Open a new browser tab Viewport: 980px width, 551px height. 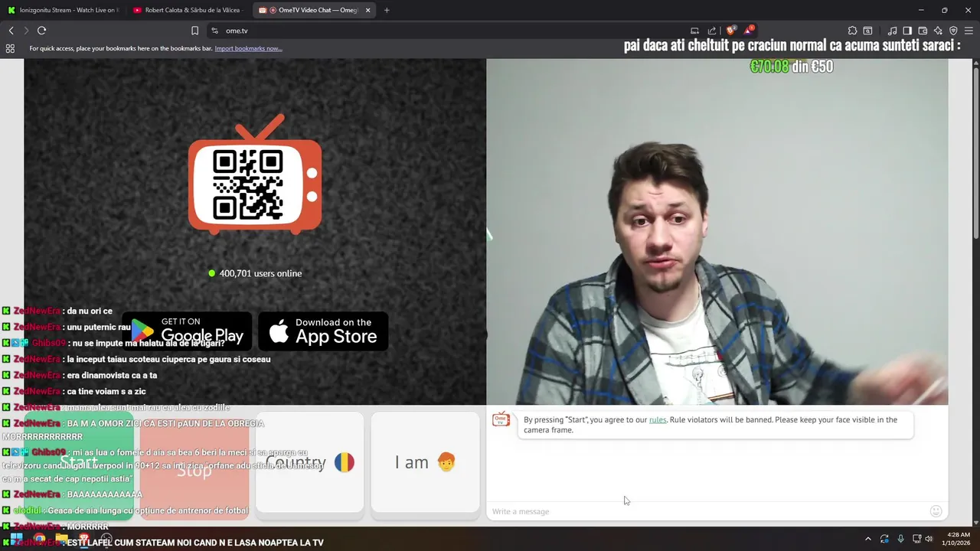tap(387, 10)
